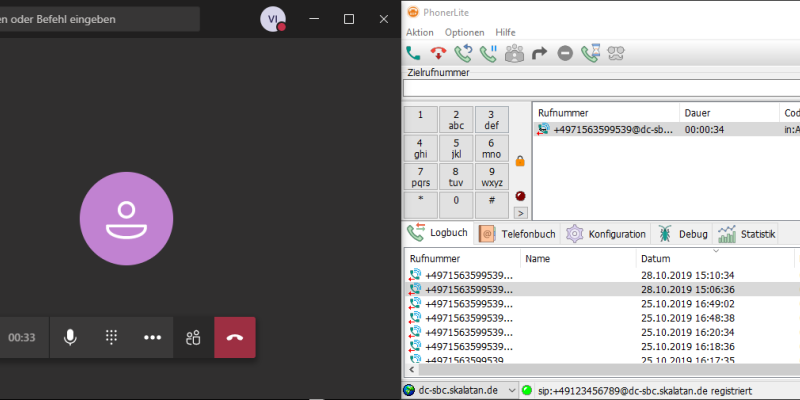The width and height of the screenshot is (800, 400).
Task: Show participants in the Teams call
Action: coord(193,338)
